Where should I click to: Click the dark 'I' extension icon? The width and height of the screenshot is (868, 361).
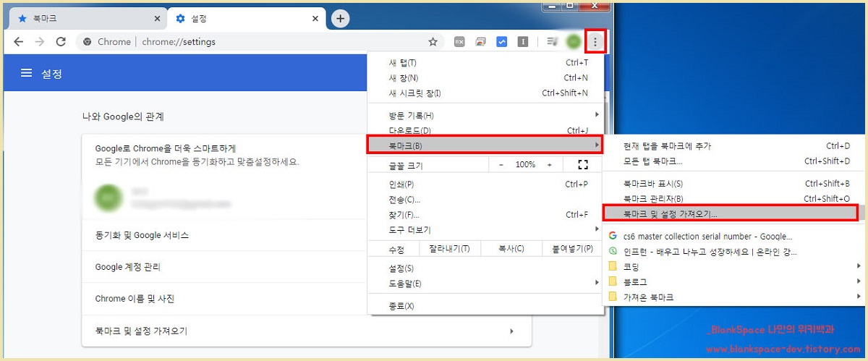pos(522,42)
